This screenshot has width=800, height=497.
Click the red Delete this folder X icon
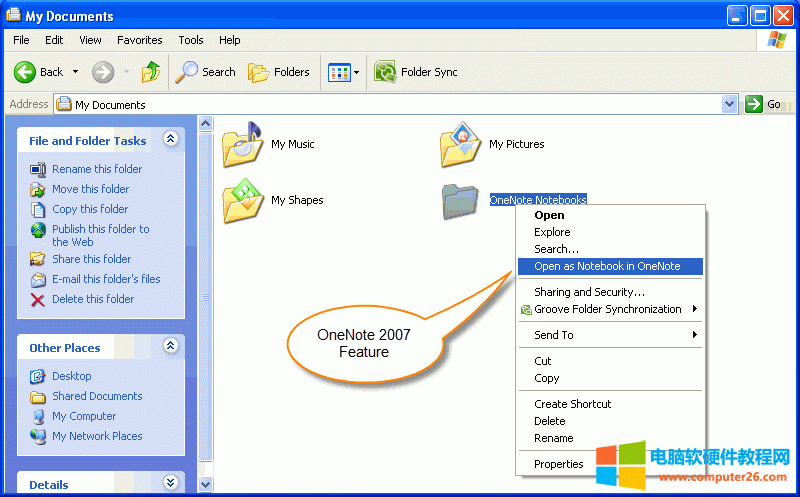click(x=38, y=300)
